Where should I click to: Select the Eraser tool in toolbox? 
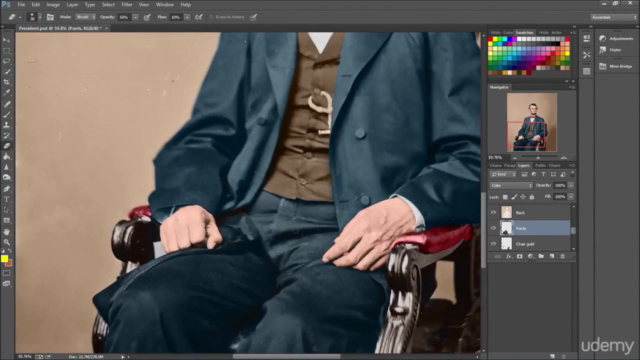pos(7,146)
